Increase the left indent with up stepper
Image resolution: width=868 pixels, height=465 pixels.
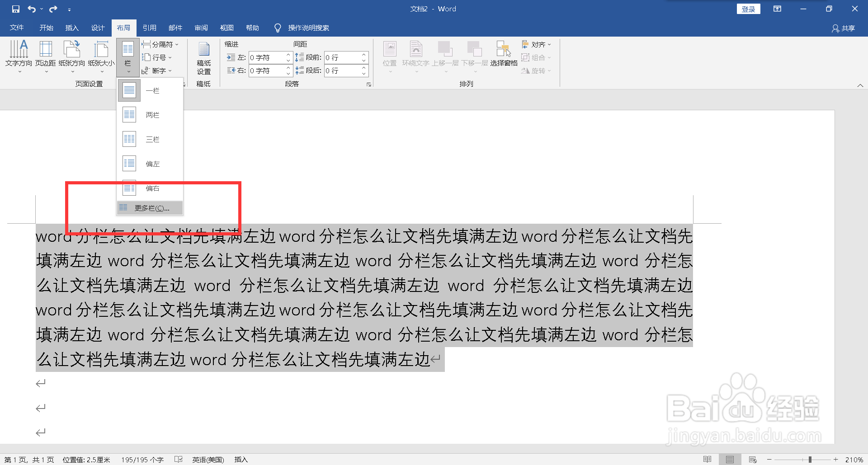pyautogui.click(x=288, y=55)
